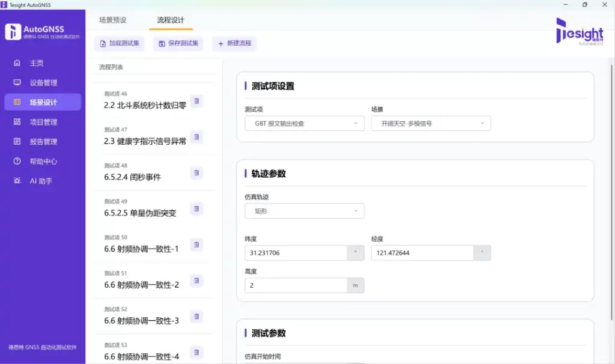This screenshot has height=364, width=615.
Task: Select list row 6.5.2.4 闰秒事件
Action: pyautogui.click(x=154, y=172)
